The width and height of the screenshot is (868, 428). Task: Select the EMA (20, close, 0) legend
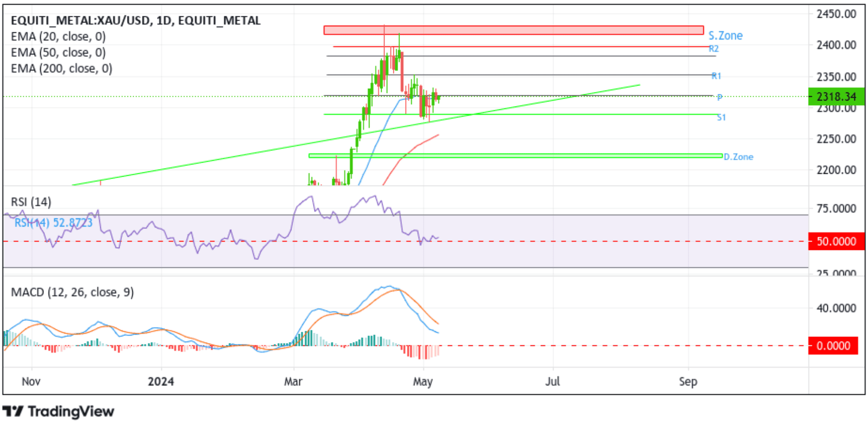pos(58,36)
